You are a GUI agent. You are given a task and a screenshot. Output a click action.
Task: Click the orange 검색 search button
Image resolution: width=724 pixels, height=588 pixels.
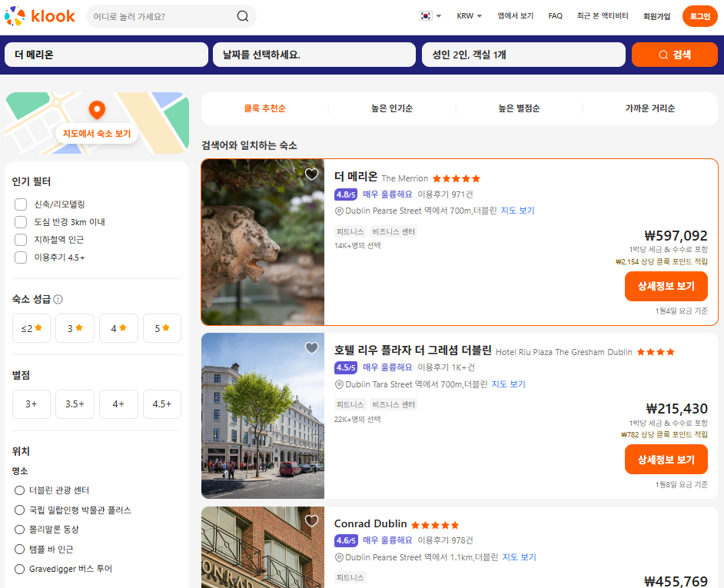(x=675, y=55)
